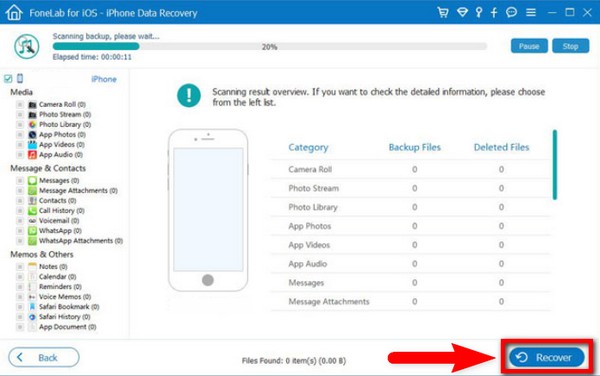
Task: Click the Camera Roll icon
Action: 33,104
